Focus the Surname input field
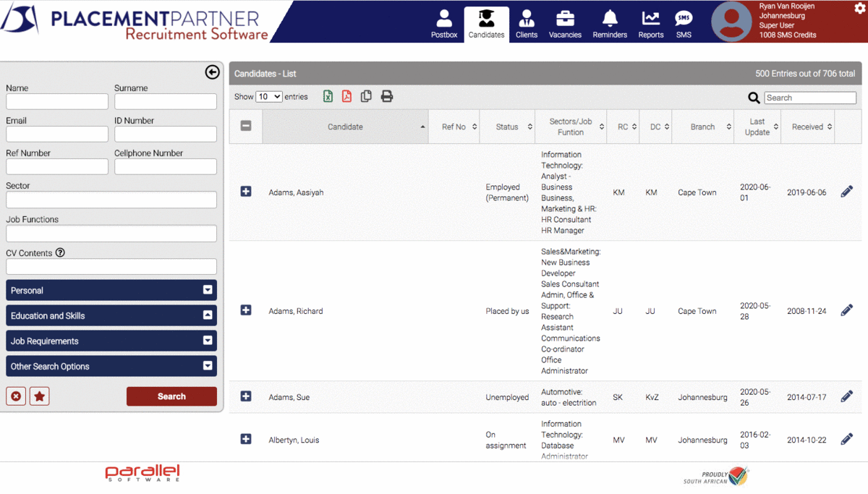 coord(166,101)
